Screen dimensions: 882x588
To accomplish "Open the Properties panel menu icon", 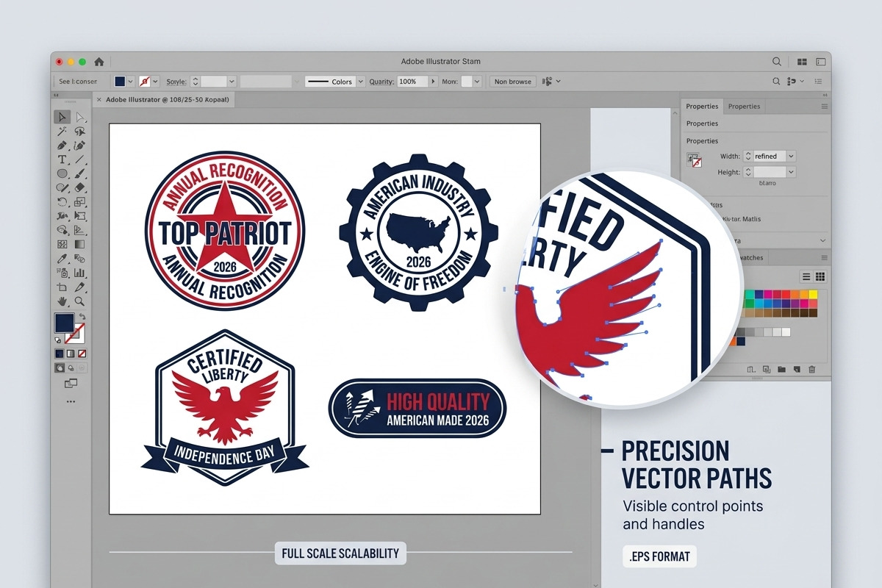I will coord(824,107).
